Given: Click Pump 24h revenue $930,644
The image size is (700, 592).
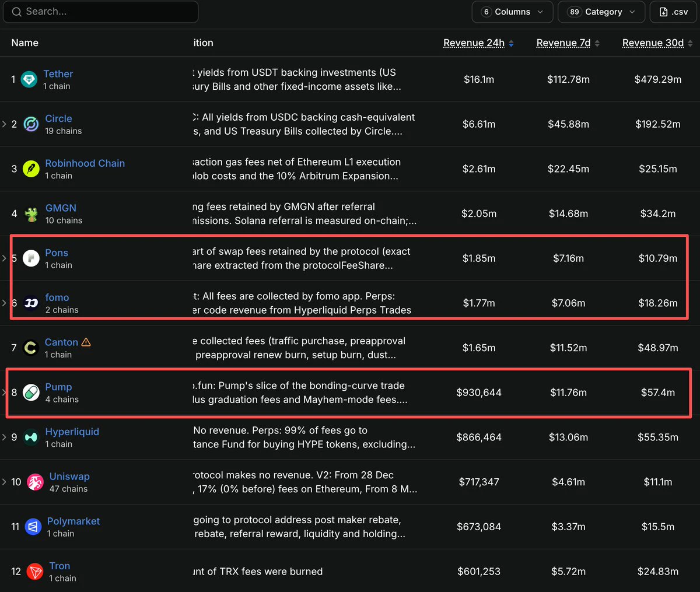Looking at the screenshot, I should 479,393.
